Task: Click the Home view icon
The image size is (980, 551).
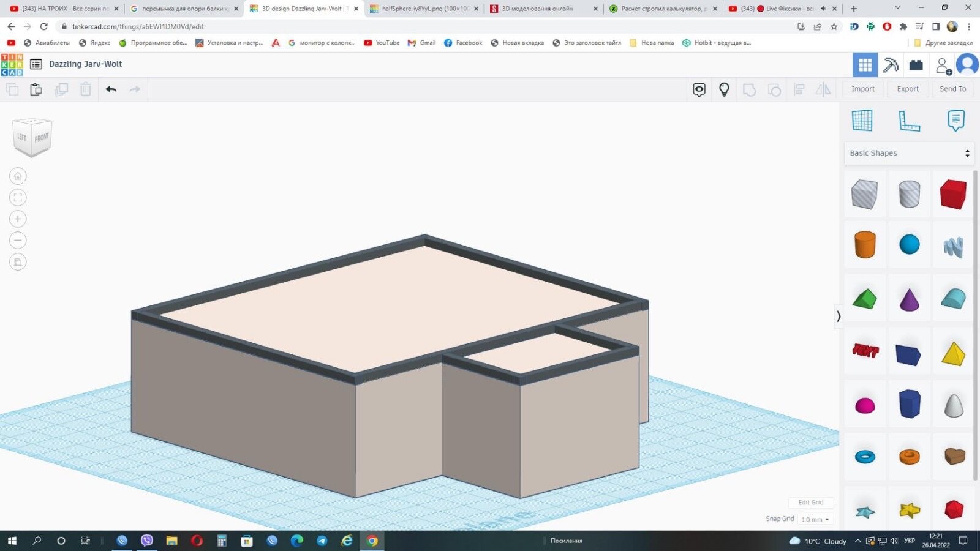Action: [x=18, y=176]
